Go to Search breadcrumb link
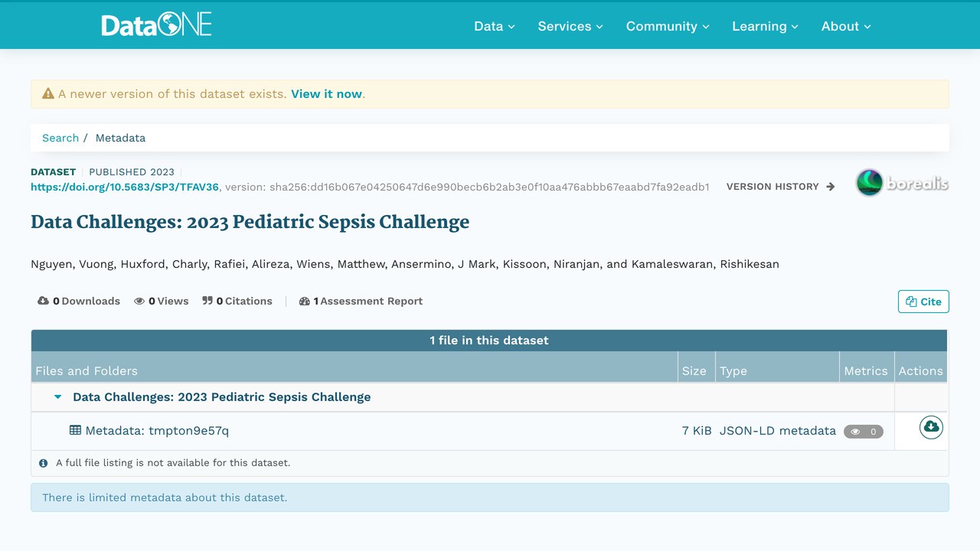The height and width of the screenshot is (551, 980). point(60,138)
